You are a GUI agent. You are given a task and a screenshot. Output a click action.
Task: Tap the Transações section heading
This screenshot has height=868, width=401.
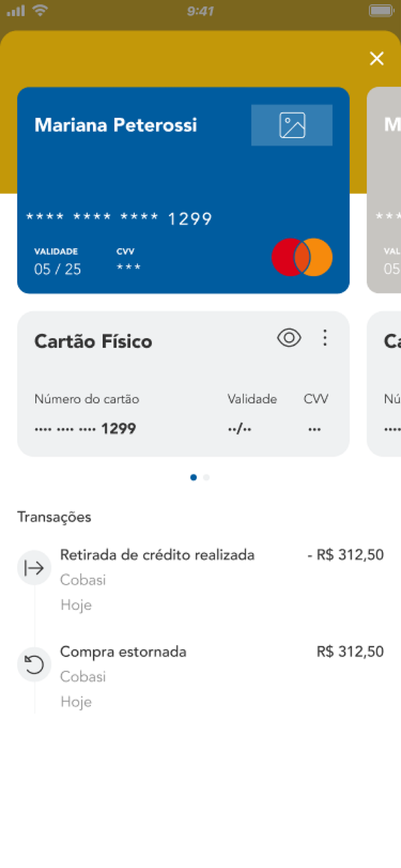pyautogui.click(x=54, y=517)
